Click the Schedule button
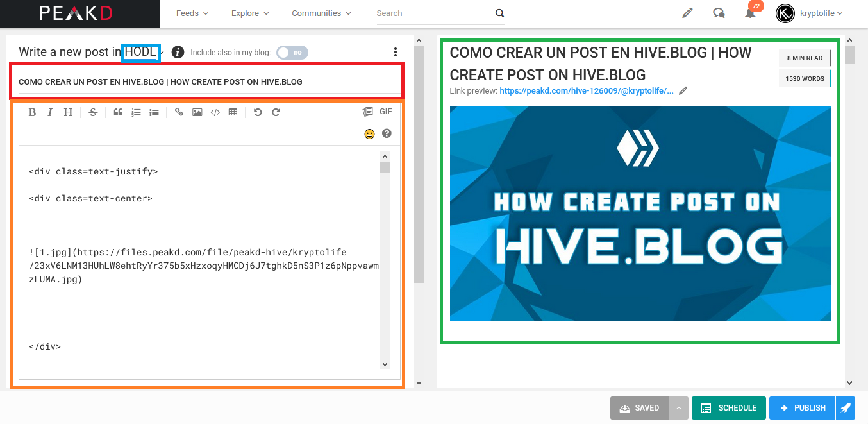The image size is (868, 424). 729,408
